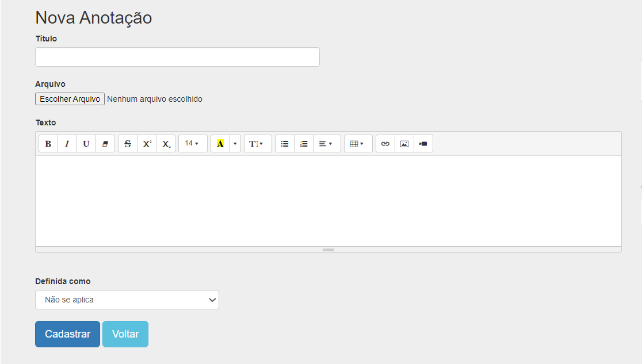This screenshot has width=642, height=364.
Task: Click the eraser to remove font style
Action: click(x=105, y=144)
